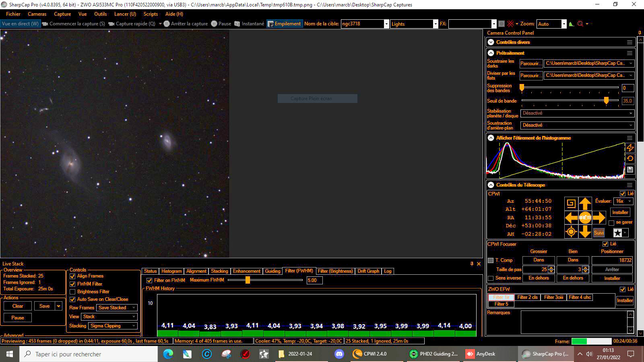Image resolution: width=644 pixels, height=362 pixels.
Task: Click the Live Stack Pause button
Action: [x=18, y=318]
